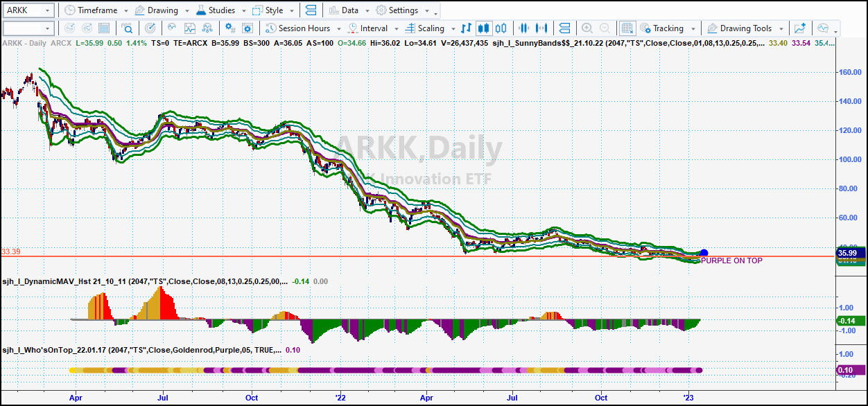Expand the Session Hours dropdown arrow
This screenshot has height=406, width=868.
pos(338,29)
